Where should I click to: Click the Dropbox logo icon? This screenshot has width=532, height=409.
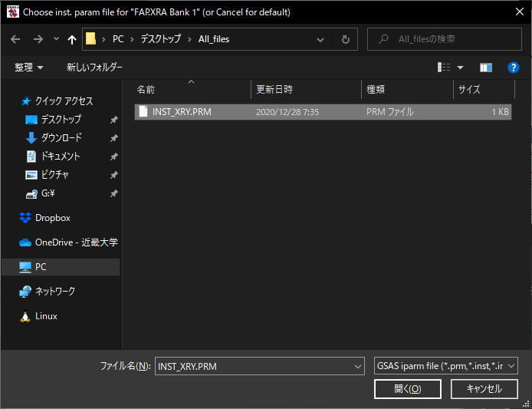(25, 218)
